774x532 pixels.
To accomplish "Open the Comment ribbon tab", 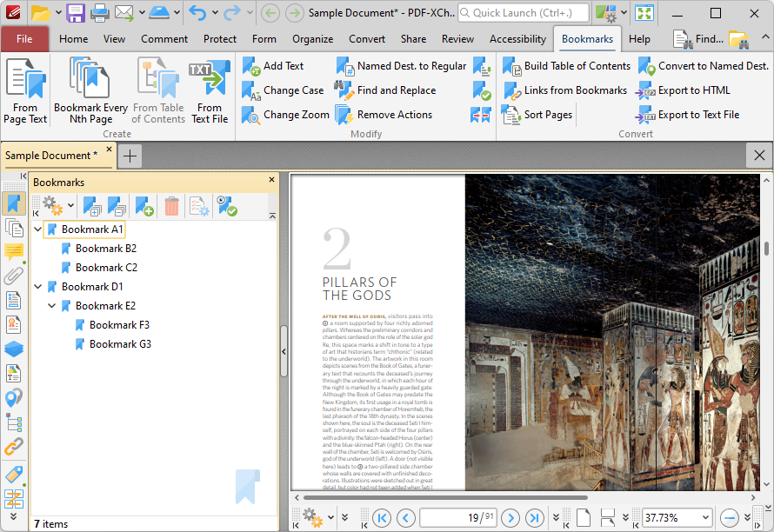I will (x=164, y=39).
